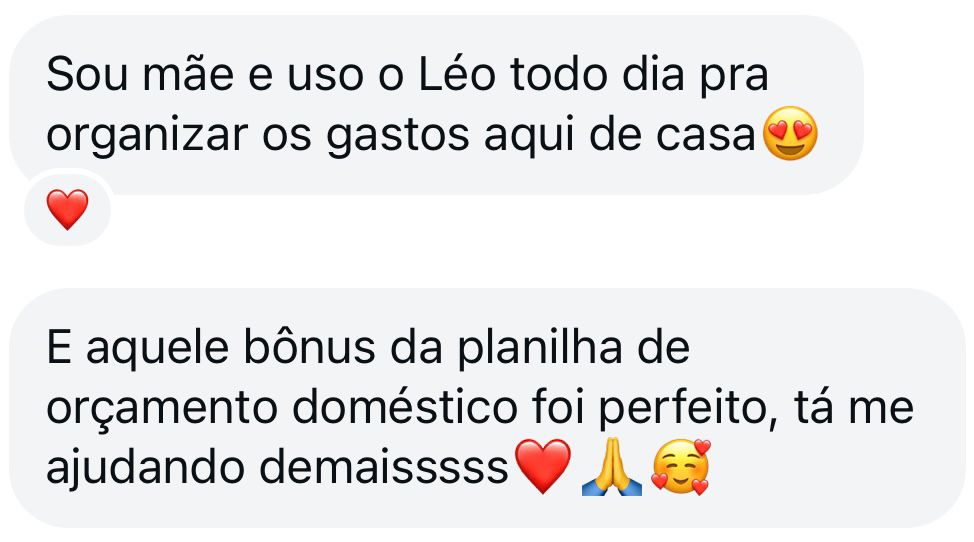Click the word ajudando in second message

(x=145, y=470)
